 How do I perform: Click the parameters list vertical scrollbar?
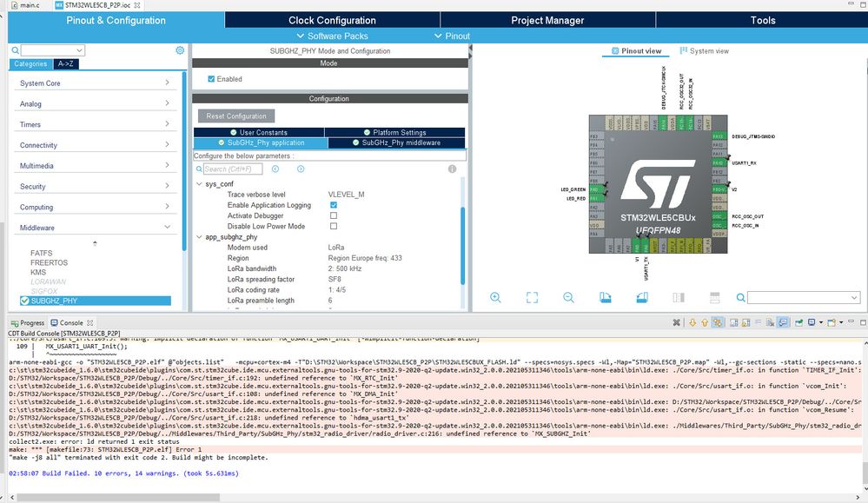click(x=463, y=246)
